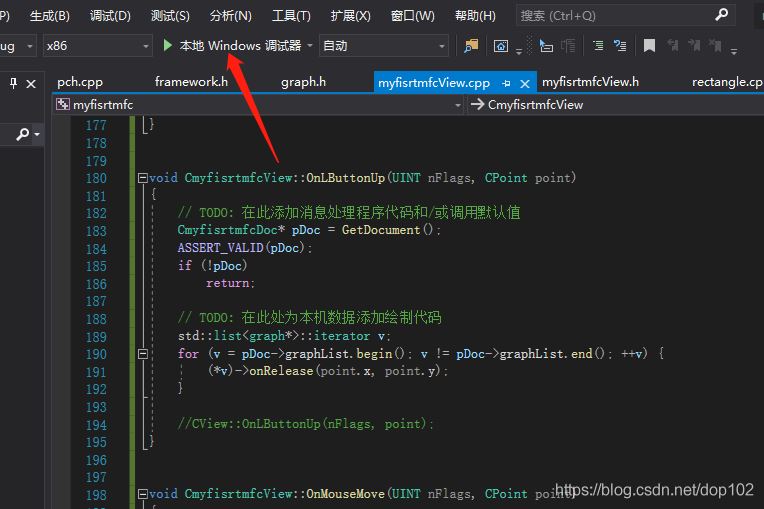
Task: Switch to the myfisrtmfcView.h tab
Action: click(590, 82)
